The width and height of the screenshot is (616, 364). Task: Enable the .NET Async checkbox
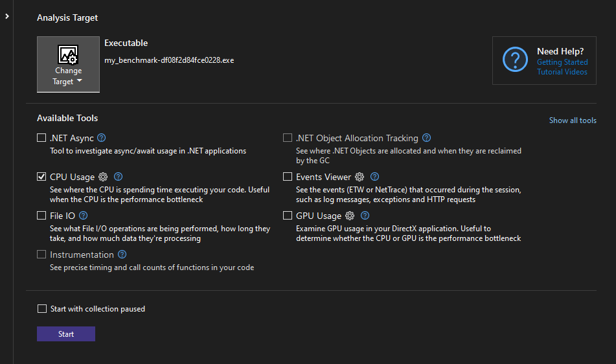click(x=42, y=138)
